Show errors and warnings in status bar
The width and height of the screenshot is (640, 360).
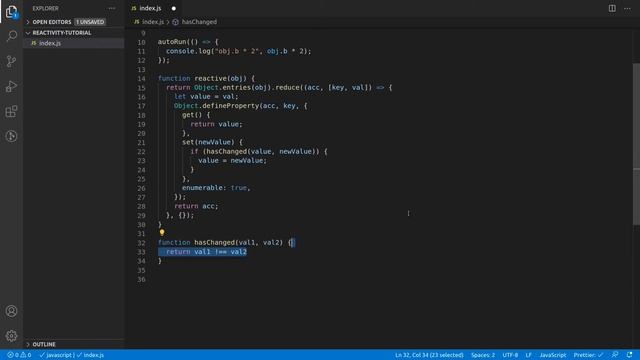[19, 355]
